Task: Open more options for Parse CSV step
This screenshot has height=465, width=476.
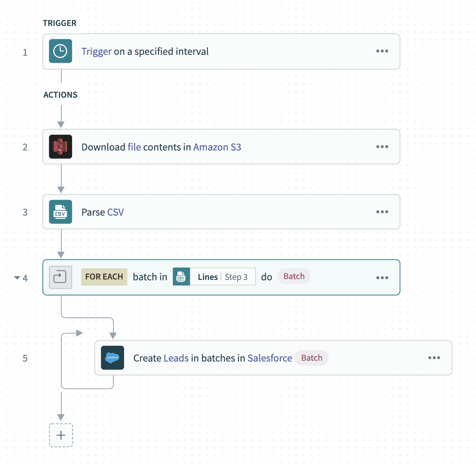Action: (x=382, y=212)
